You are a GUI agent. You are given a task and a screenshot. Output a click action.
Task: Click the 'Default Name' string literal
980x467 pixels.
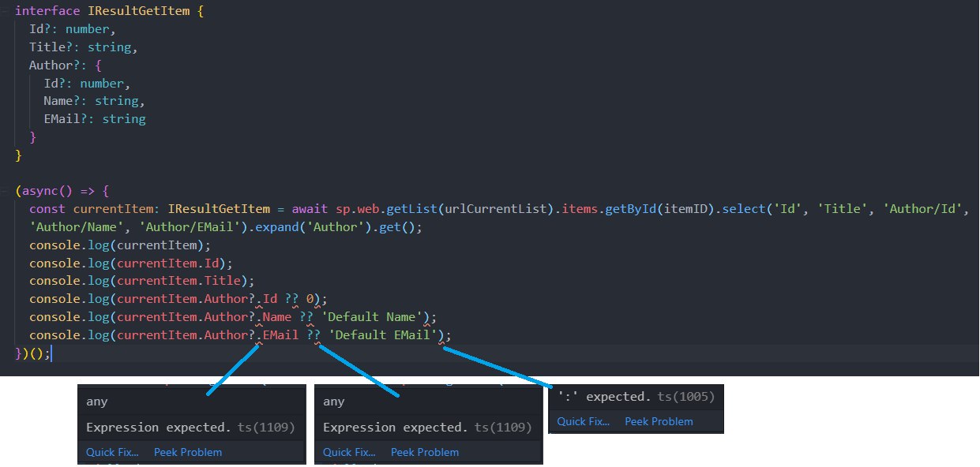click(372, 317)
